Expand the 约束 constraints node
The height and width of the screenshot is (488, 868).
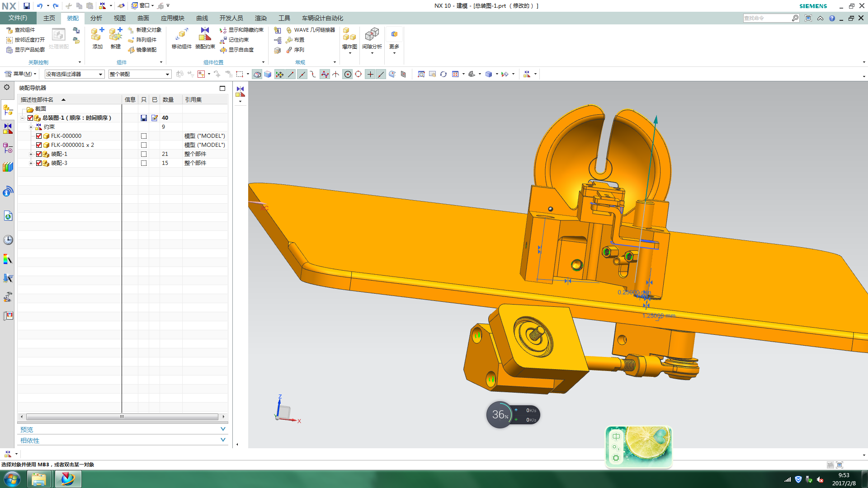click(x=31, y=127)
